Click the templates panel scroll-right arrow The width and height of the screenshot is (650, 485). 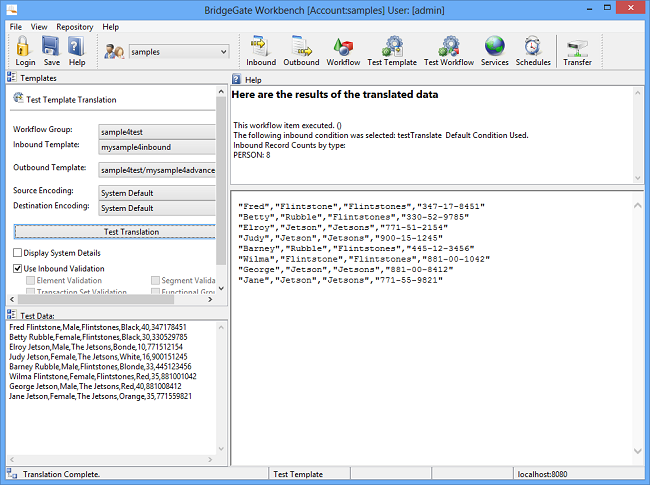pos(210,299)
